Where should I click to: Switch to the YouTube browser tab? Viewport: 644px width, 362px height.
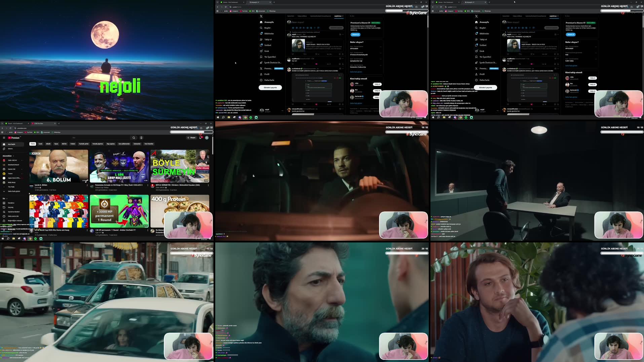pos(44,124)
